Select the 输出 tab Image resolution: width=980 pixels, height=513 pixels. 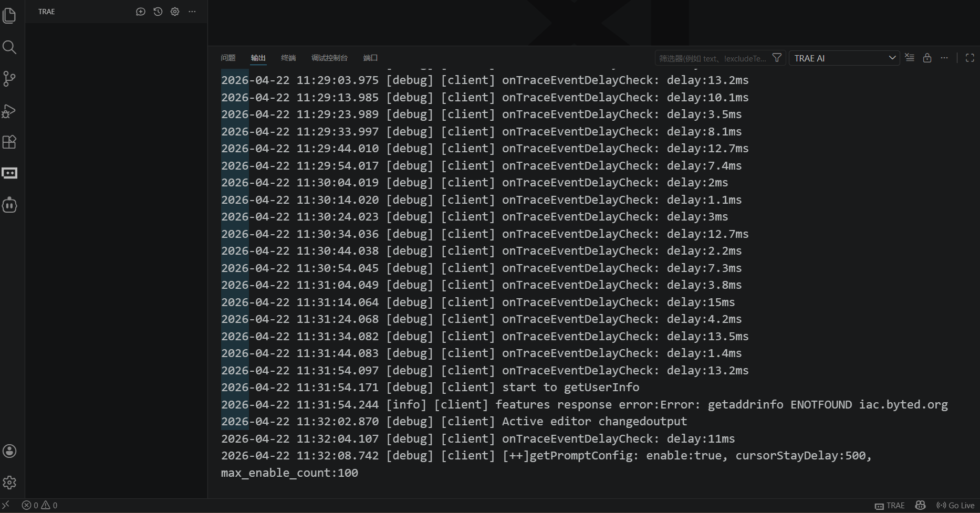(258, 58)
